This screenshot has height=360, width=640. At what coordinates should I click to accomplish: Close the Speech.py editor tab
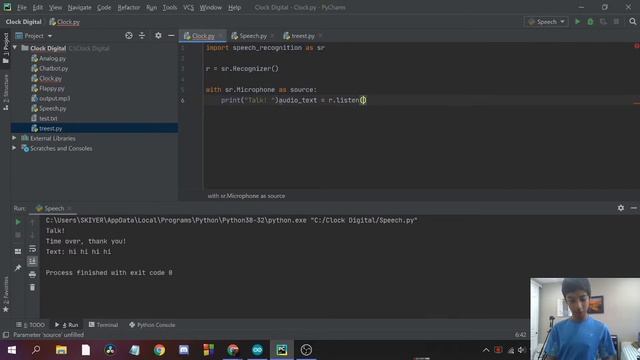[x=272, y=36]
